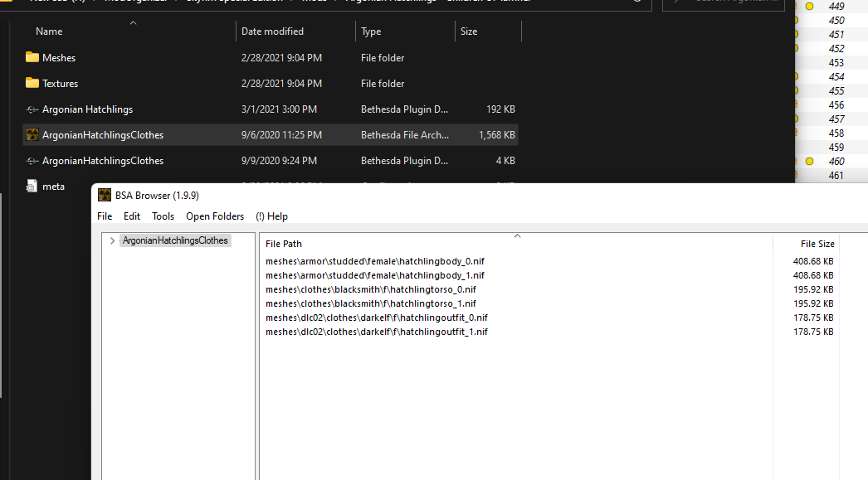Select hatchlingoutfit_0.nif file entry
Image resolution: width=868 pixels, height=480 pixels.
[377, 318]
